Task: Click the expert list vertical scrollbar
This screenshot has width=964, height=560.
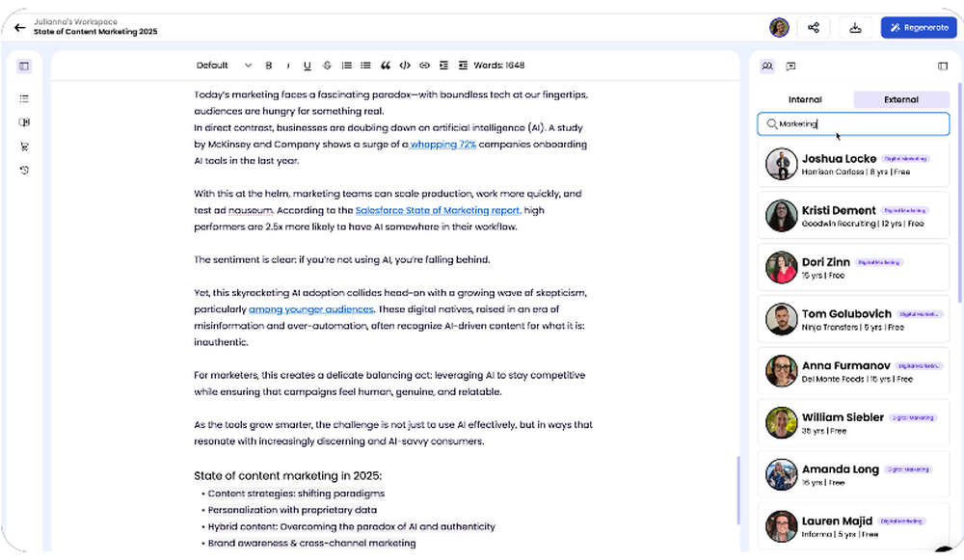Action: [959, 193]
